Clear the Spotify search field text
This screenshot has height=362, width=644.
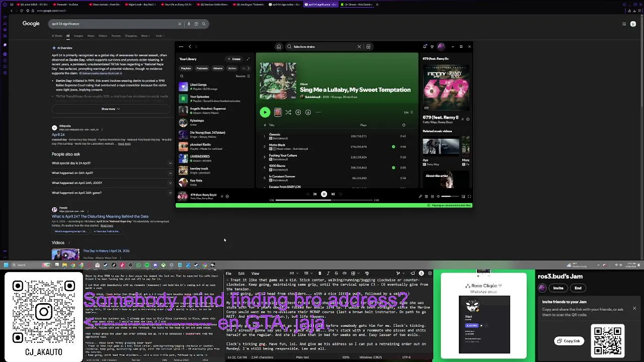point(359,47)
